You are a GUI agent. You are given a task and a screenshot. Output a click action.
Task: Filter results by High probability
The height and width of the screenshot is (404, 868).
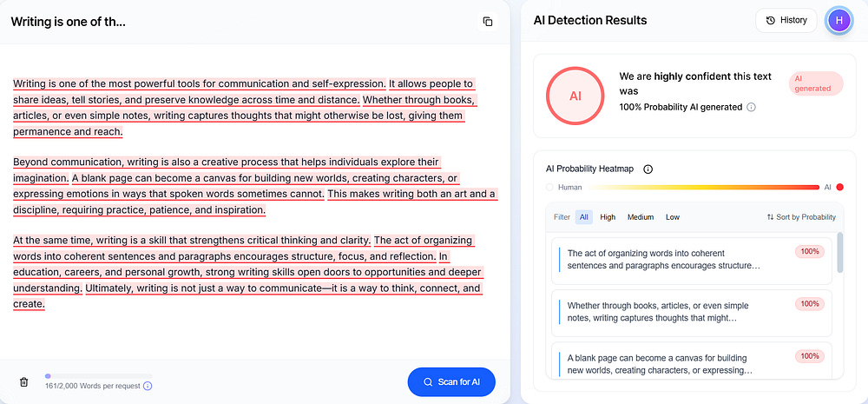coord(608,217)
